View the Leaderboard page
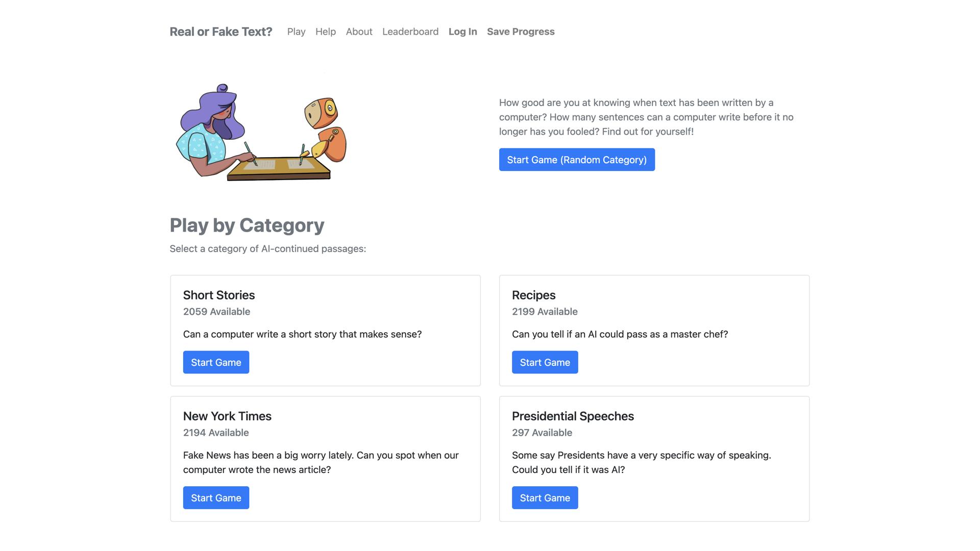The width and height of the screenshot is (980, 551). [410, 32]
